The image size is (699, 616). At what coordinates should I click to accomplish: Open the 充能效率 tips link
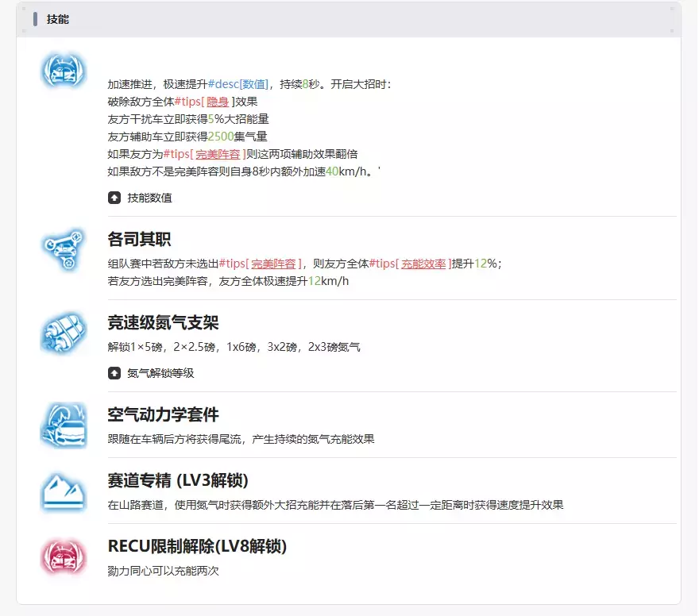tap(423, 264)
